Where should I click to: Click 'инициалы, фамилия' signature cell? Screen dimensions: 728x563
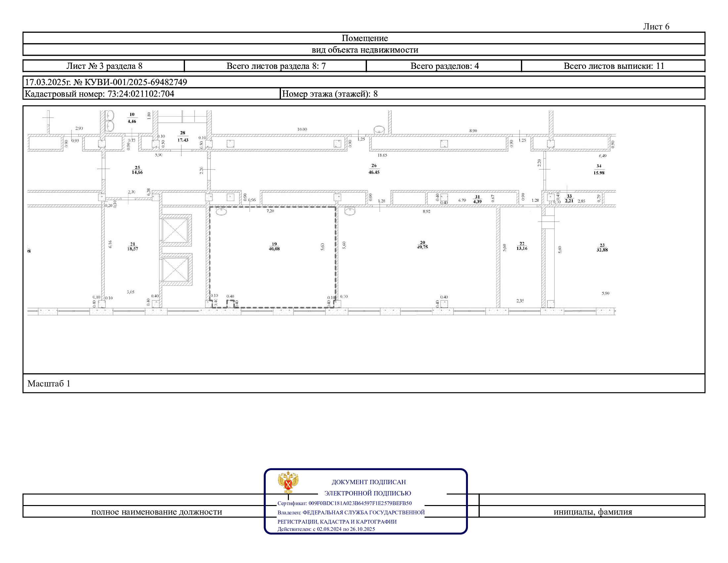click(x=592, y=512)
